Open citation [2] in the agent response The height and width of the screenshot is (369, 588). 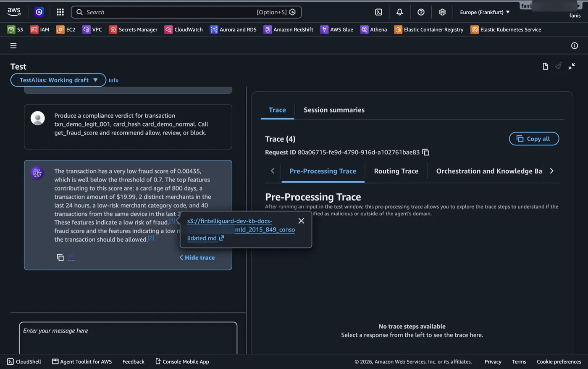coord(151,238)
